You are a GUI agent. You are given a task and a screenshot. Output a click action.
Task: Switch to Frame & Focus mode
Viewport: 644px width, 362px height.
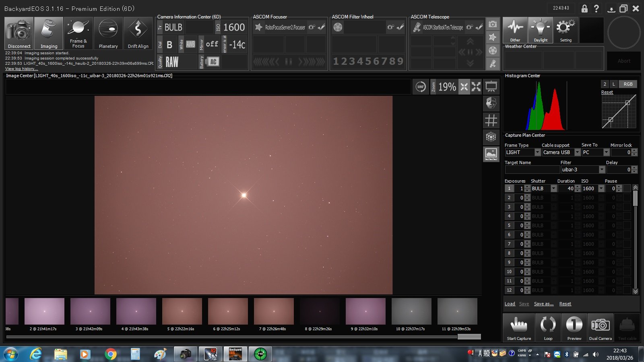pyautogui.click(x=78, y=33)
